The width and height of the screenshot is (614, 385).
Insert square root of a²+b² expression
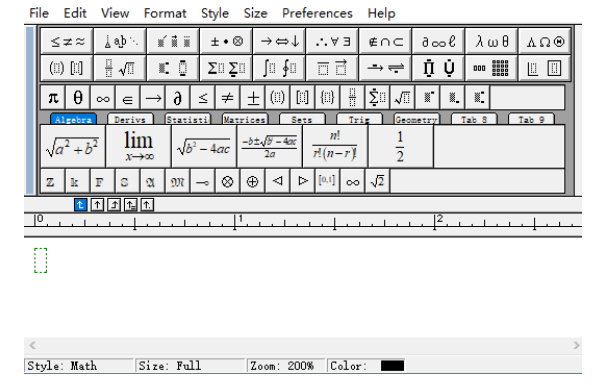click(73, 146)
